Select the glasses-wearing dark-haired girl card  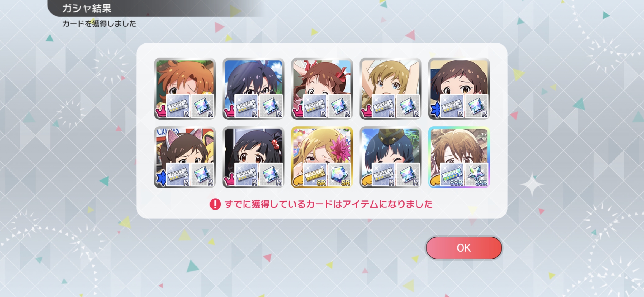click(x=253, y=89)
